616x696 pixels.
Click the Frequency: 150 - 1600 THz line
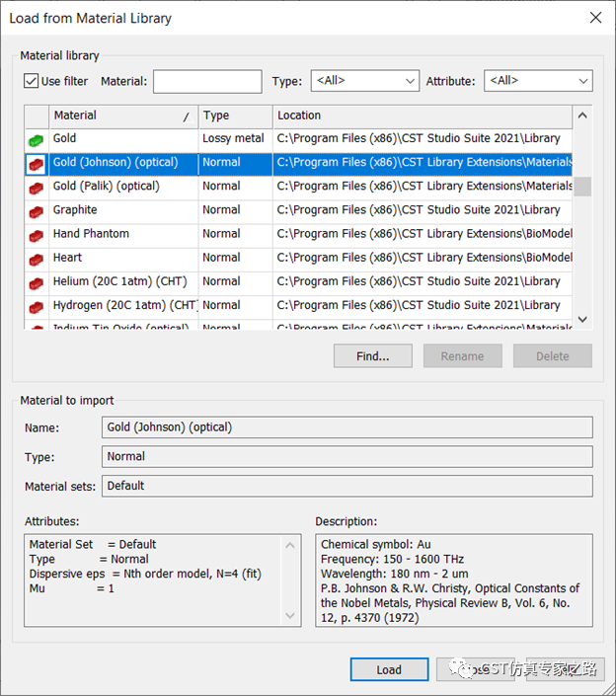click(392, 560)
